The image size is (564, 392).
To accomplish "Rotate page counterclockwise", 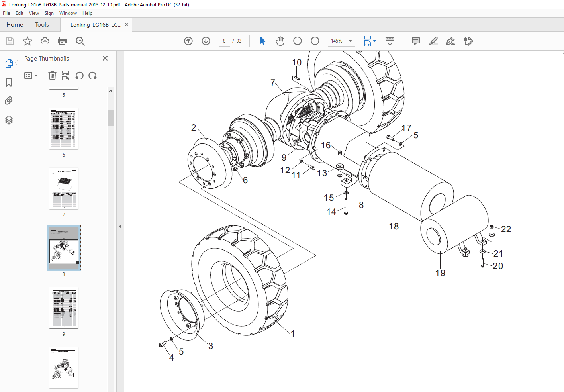I will point(79,75).
